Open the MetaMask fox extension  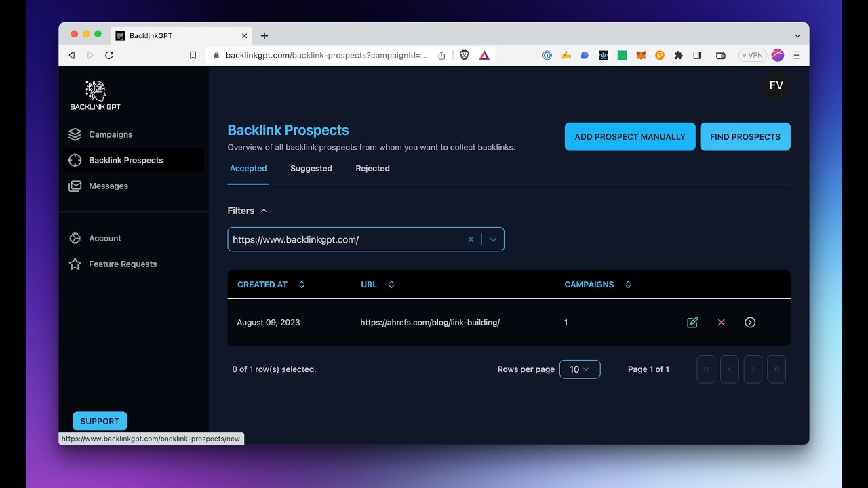(x=641, y=56)
